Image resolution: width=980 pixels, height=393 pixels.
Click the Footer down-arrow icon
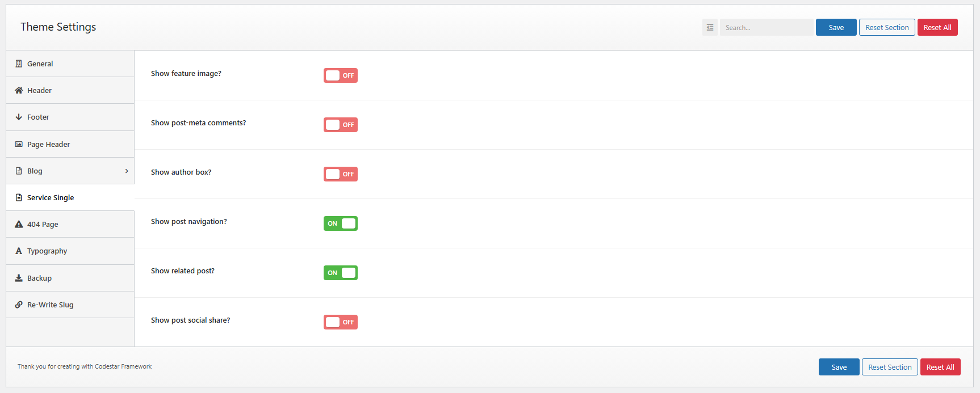pyautogui.click(x=19, y=117)
